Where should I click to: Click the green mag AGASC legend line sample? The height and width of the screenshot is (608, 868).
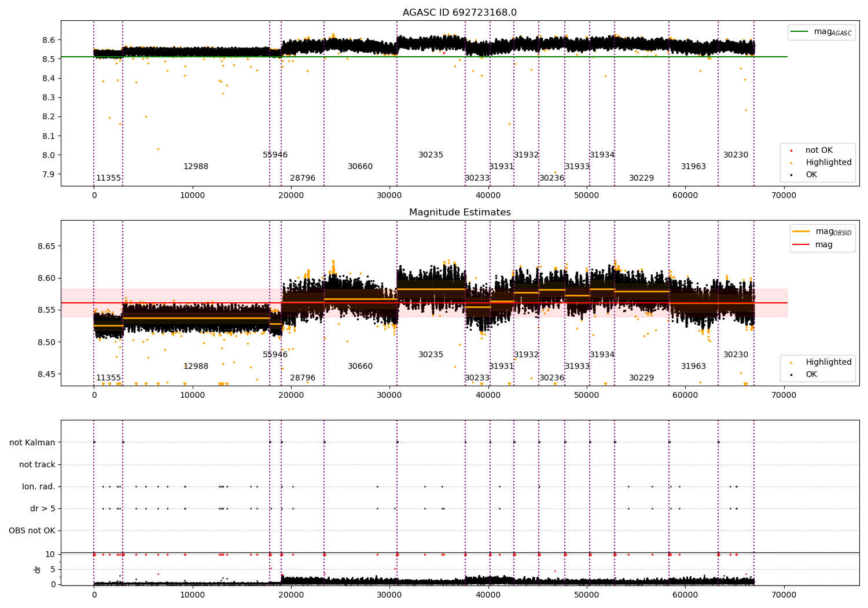[800, 32]
